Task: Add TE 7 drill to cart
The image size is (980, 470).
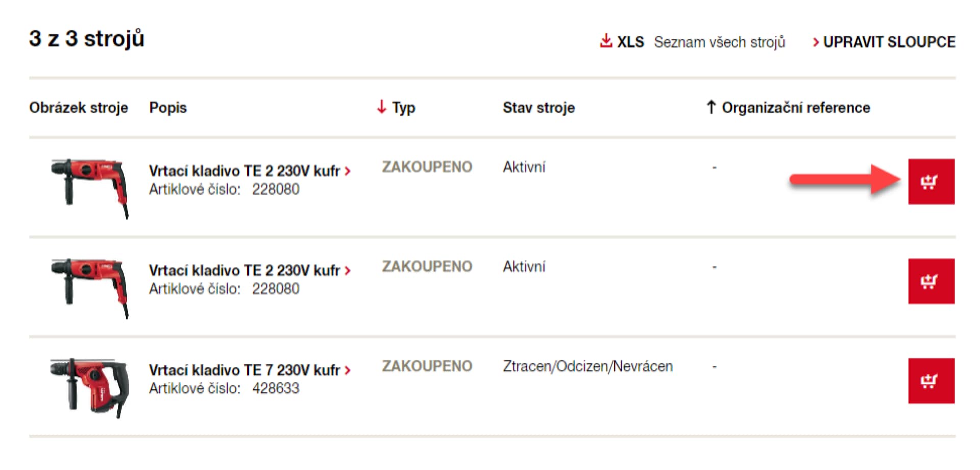Action: [x=931, y=381]
